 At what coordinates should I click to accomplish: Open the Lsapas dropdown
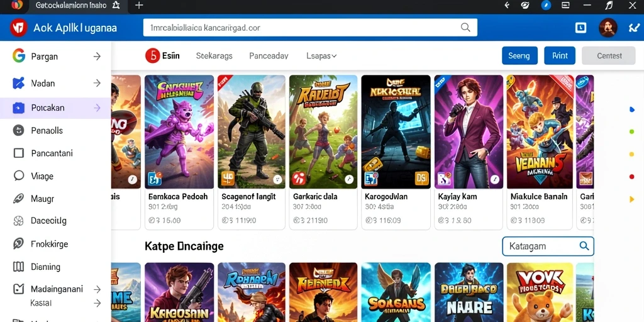pyautogui.click(x=321, y=56)
